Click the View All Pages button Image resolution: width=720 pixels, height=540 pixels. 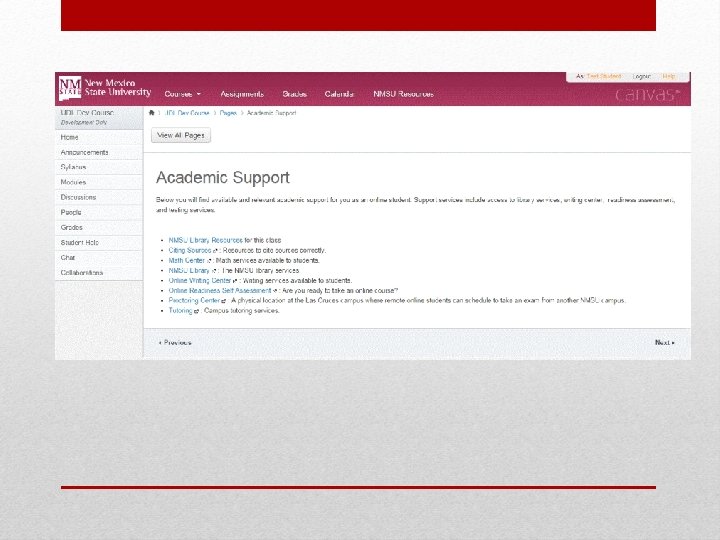tap(181, 135)
